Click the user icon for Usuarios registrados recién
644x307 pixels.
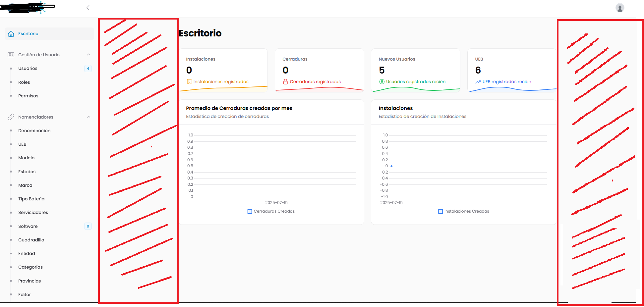pos(382,81)
